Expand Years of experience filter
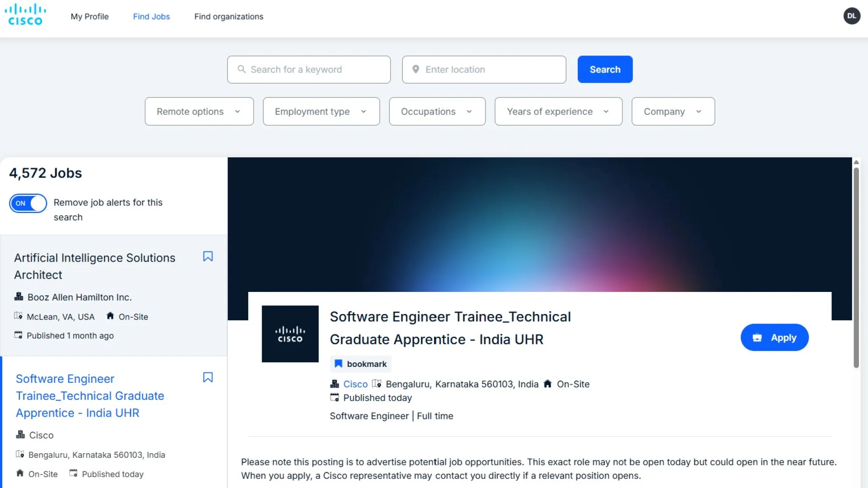868x488 pixels. [x=558, y=111]
